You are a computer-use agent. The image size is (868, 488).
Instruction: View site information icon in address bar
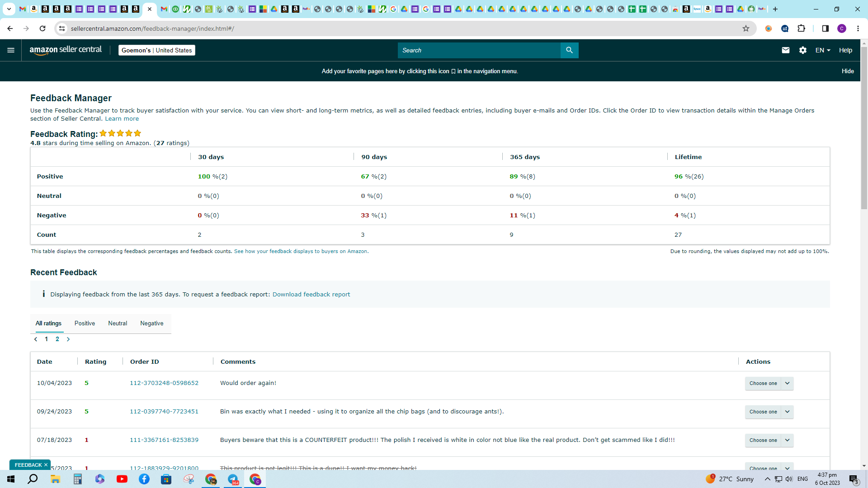point(62,28)
